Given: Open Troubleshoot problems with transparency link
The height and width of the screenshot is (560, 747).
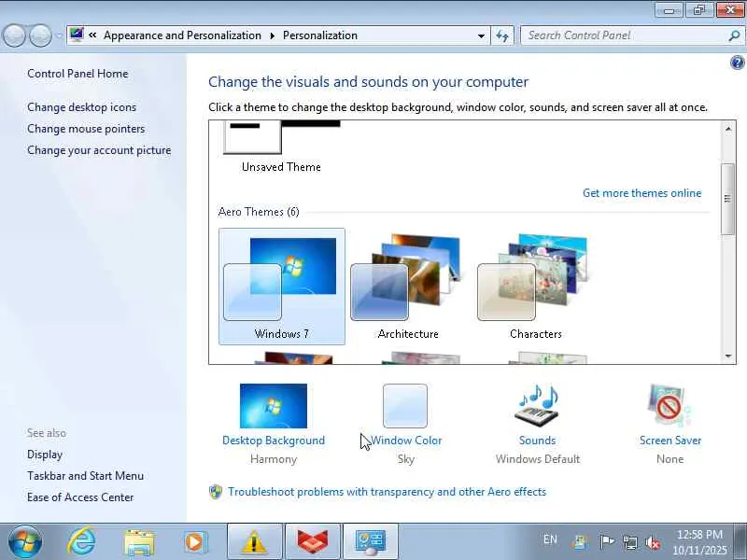Looking at the screenshot, I should point(387,492).
